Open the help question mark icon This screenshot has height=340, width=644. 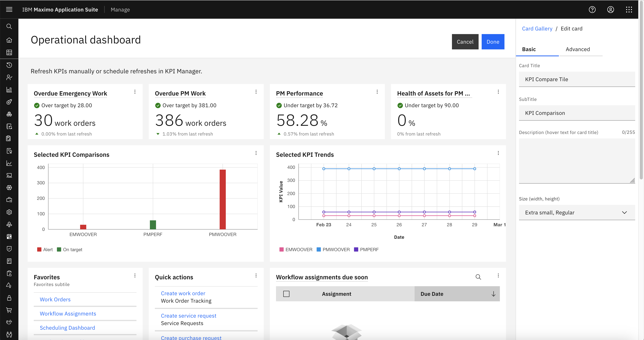point(592,10)
